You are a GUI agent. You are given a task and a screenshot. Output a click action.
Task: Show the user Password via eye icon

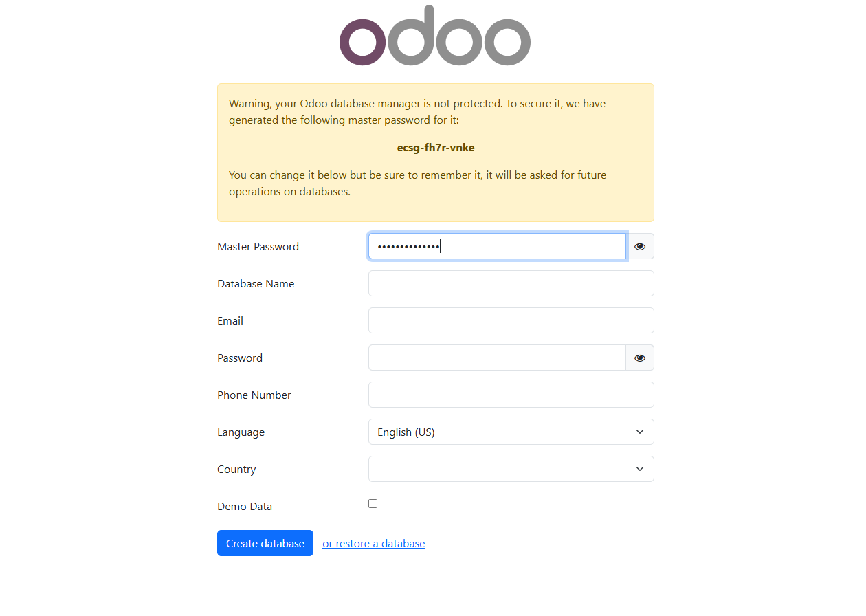point(640,357)
